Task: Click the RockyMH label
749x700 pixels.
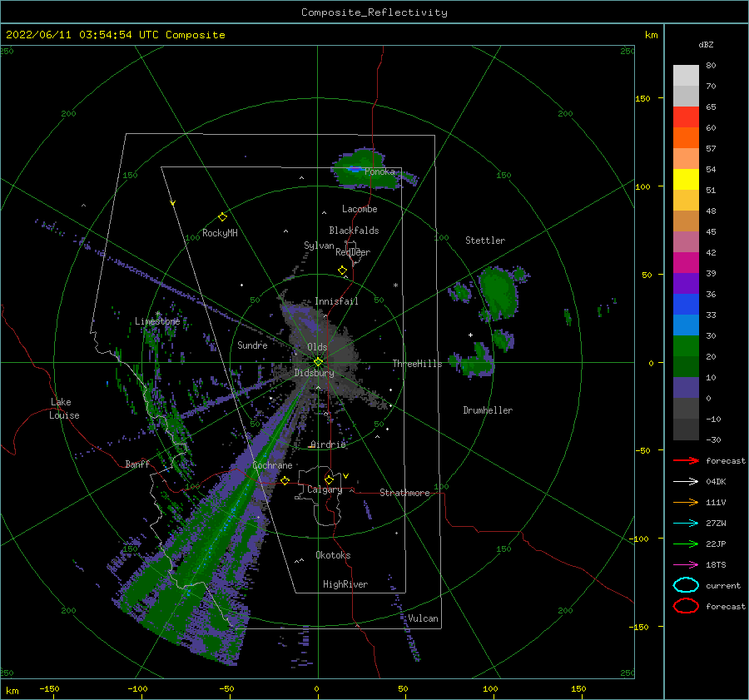Action: pyautogui.click(x=220, y=233)
